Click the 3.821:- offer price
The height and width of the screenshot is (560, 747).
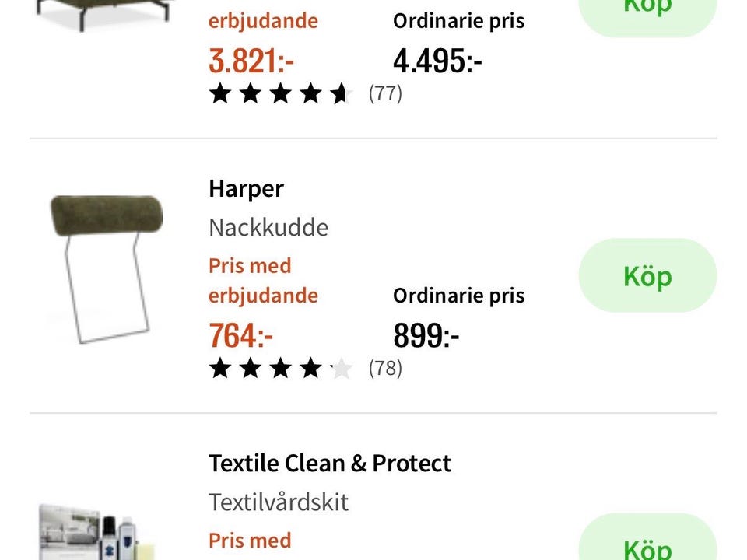[251, 61]
